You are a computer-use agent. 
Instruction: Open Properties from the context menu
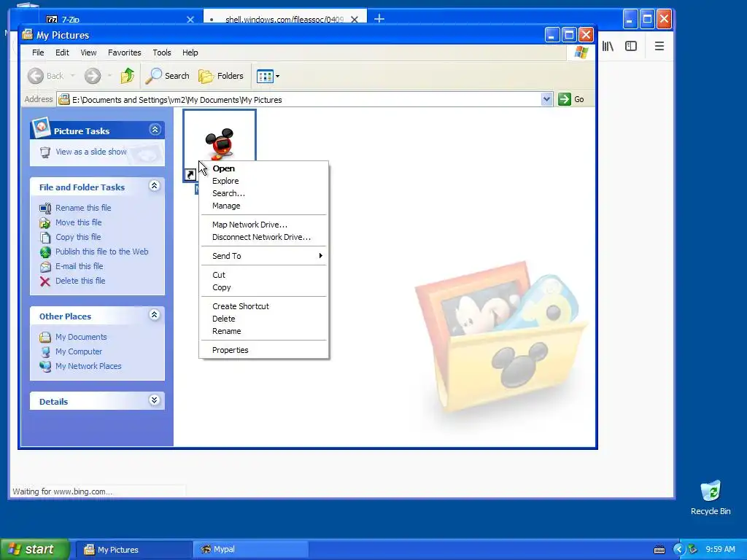pos(263,350)
